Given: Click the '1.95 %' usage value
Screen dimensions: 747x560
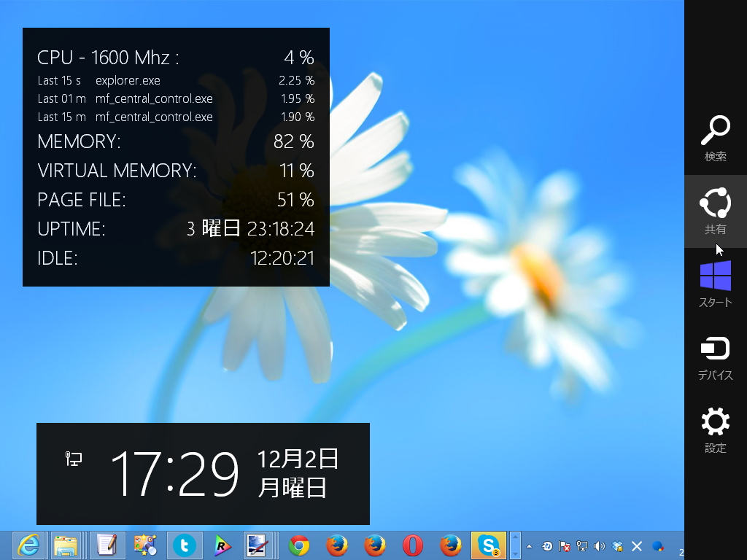Looking at the screenshot, I should (298, 98).
